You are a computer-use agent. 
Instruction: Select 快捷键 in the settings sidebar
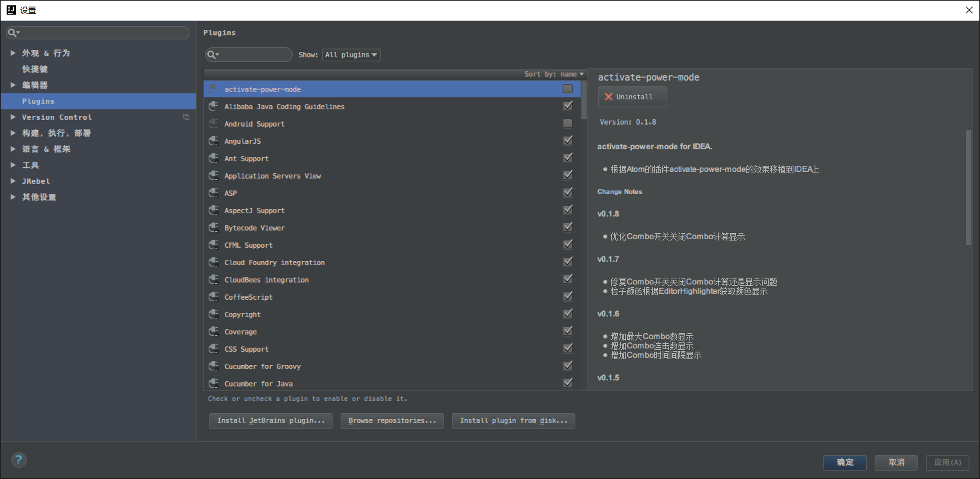pyautogui.click(x=35, y=69)
